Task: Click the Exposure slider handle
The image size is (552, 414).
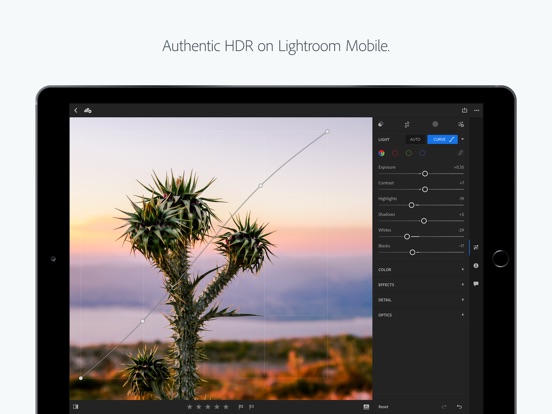Action: point(425,174)
